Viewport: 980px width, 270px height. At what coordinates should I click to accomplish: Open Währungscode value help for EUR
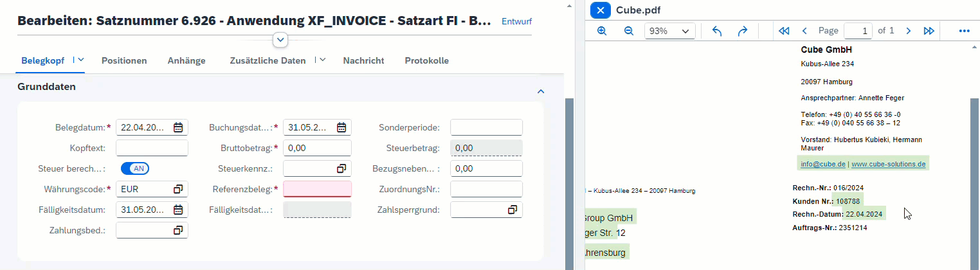point(178,189)
